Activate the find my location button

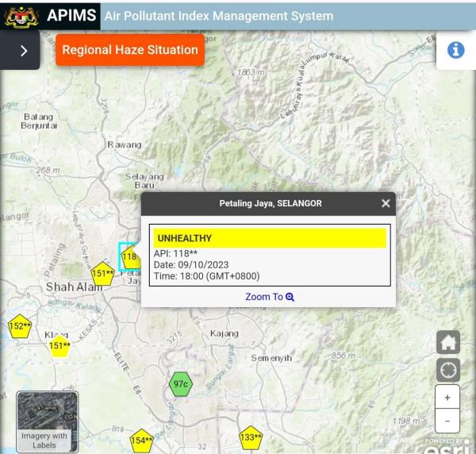pos(447,370)
